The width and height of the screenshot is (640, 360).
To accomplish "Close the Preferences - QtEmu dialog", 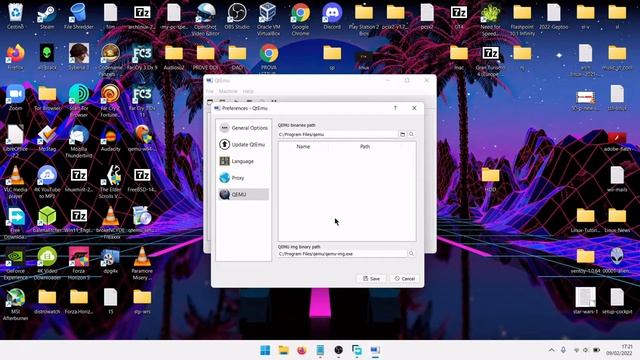I will (x=414, y=108).
